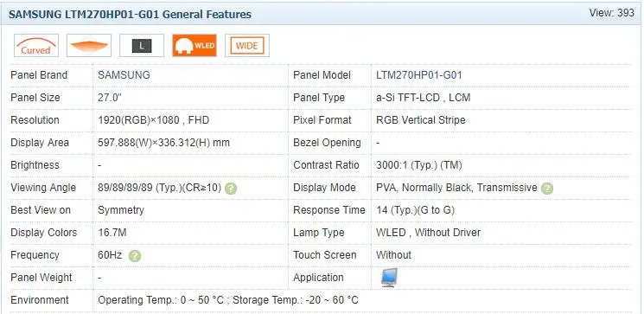Viewport: 644px width, 314px height.
Task: Click the WLED backlight icon
Action: tap(194, 46)
